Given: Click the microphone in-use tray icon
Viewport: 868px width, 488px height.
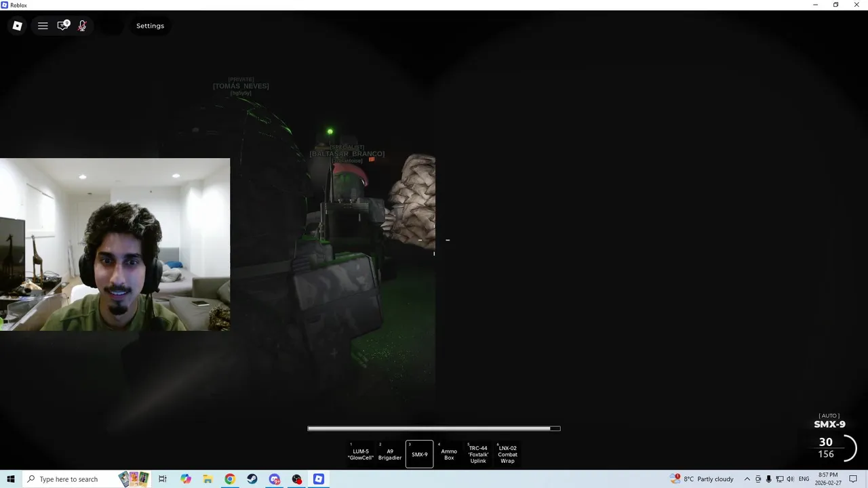Looking at the screenshot, I should [768, 479].
